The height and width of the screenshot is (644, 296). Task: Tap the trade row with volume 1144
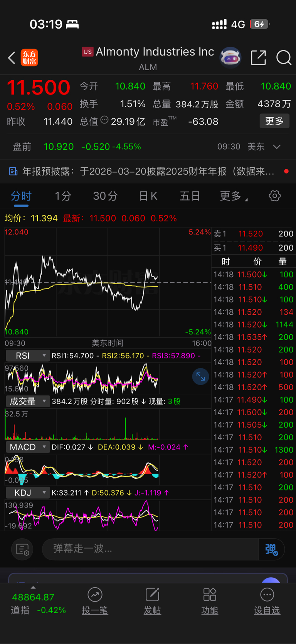tap(254, 325)
